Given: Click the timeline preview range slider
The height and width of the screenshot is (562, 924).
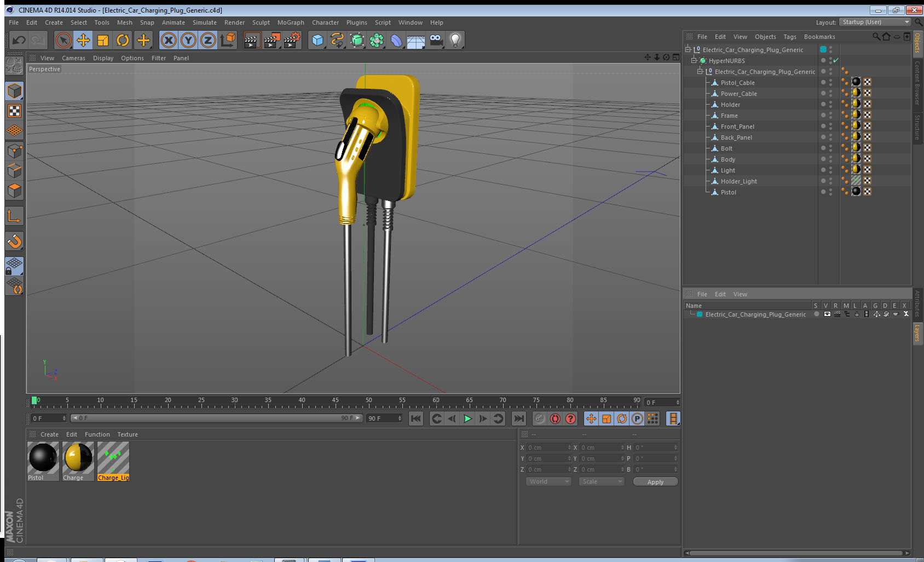Looking at the screenshot, I should tap(217, 418).
